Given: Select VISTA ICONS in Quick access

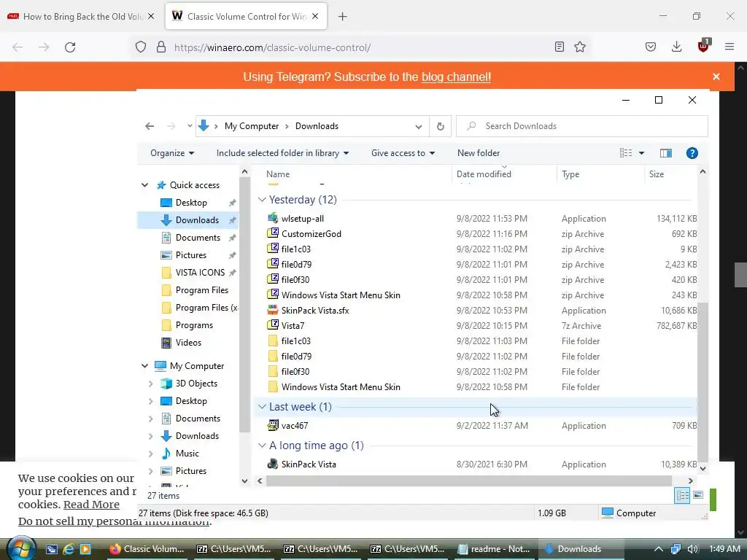Looking at the screenshot, I should coord(200,273).
